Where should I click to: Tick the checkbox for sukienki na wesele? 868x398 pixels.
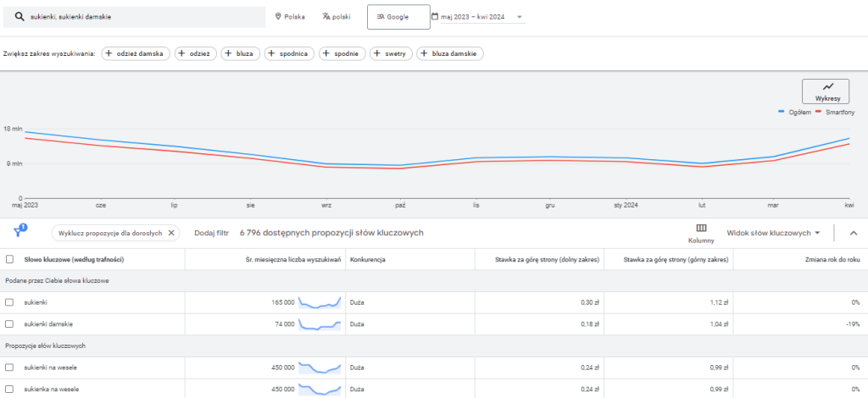[9, 368]
